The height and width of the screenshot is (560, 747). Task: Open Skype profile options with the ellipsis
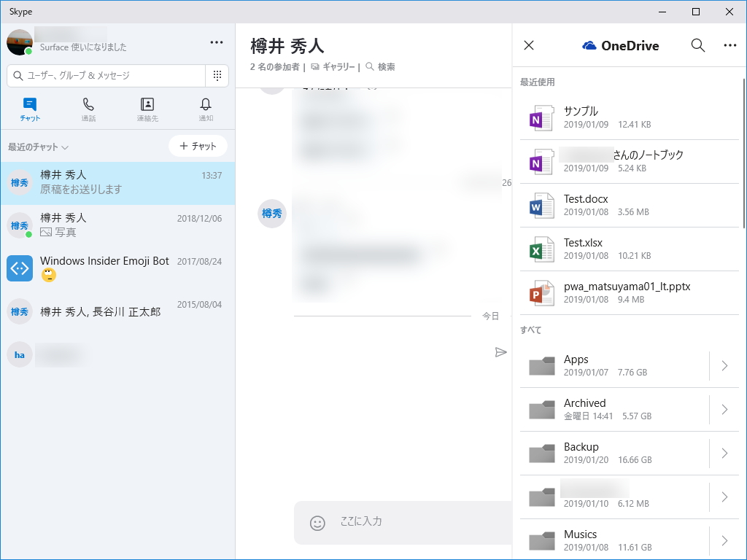pos(217,42)
